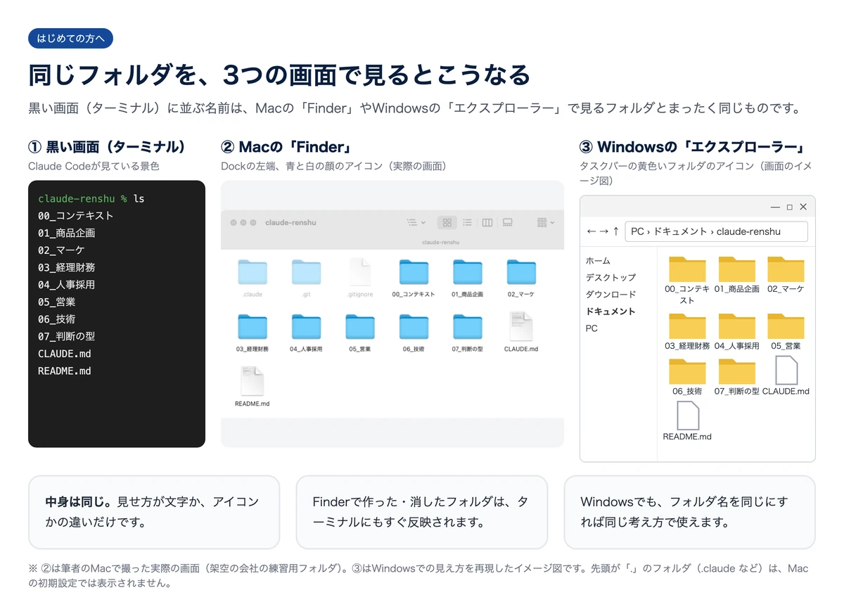
Task: Open ダウンロード in Explorer sidebar
Action: tap(610, 295)
